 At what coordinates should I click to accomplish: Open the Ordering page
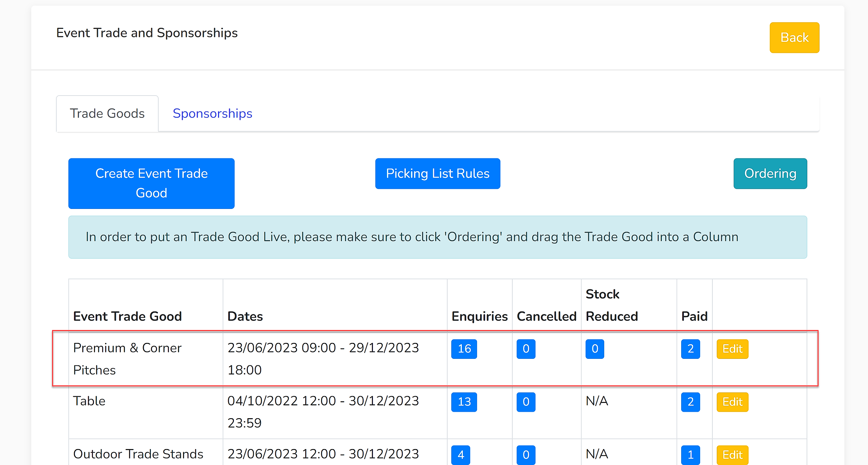(770, 174)
